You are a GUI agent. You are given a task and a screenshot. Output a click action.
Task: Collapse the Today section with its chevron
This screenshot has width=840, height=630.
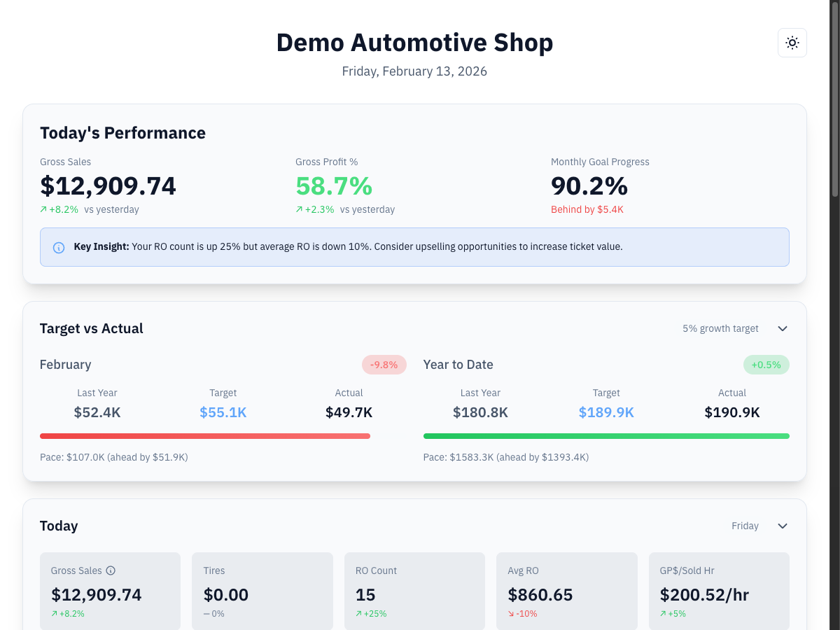[783, 526]
